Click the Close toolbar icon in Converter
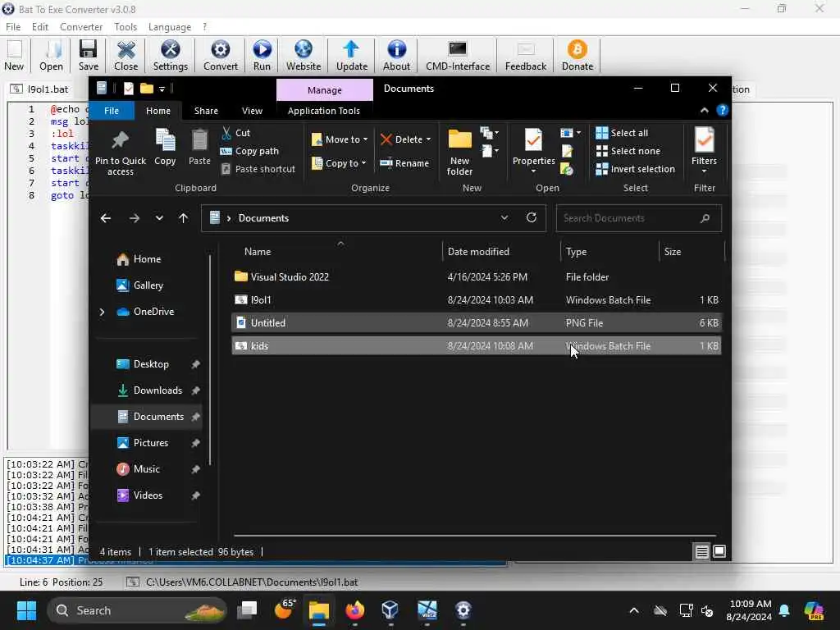840x630 pixels. click(x=126, y=56)
